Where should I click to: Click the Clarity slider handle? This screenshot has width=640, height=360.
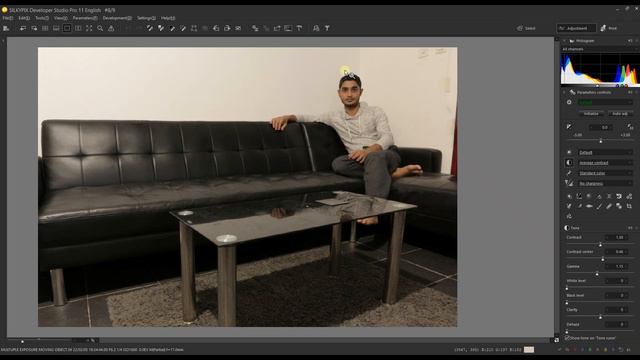[x=600, y=317]
